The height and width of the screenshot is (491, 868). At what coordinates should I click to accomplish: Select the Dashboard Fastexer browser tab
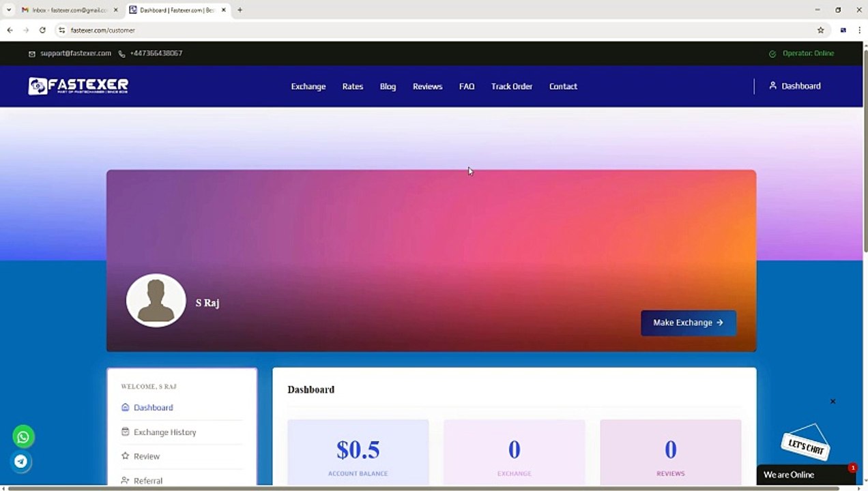pos(176,10)
